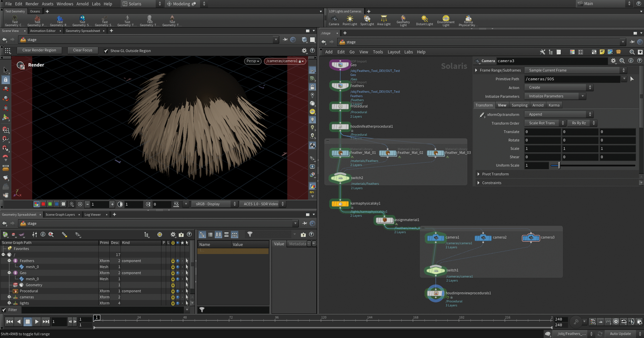The image size is (644, 338).
Task: Expand the cameras tree item
Action: 9,297
